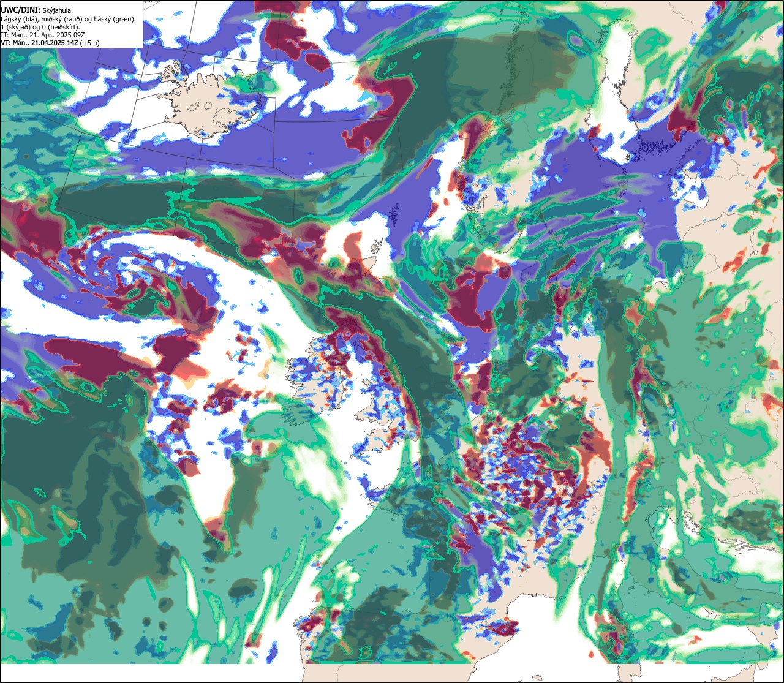Click the 'VT: Mán.. 21.04.2025 14Z (+5 h)' line
Viewport: 784px width, 683px height.
[50, 43]
